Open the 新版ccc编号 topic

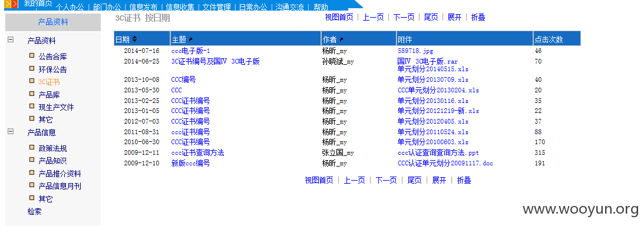click(x=190, y=163)
